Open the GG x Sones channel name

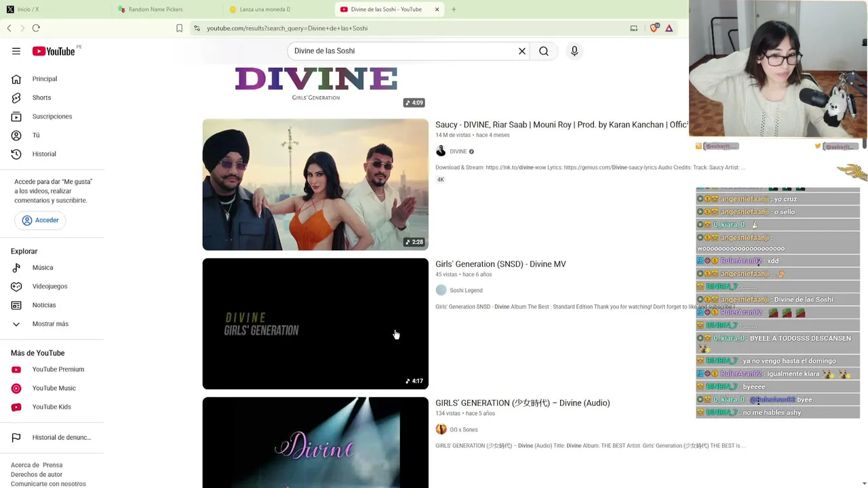pyautogui.click(x=464, y=430)
